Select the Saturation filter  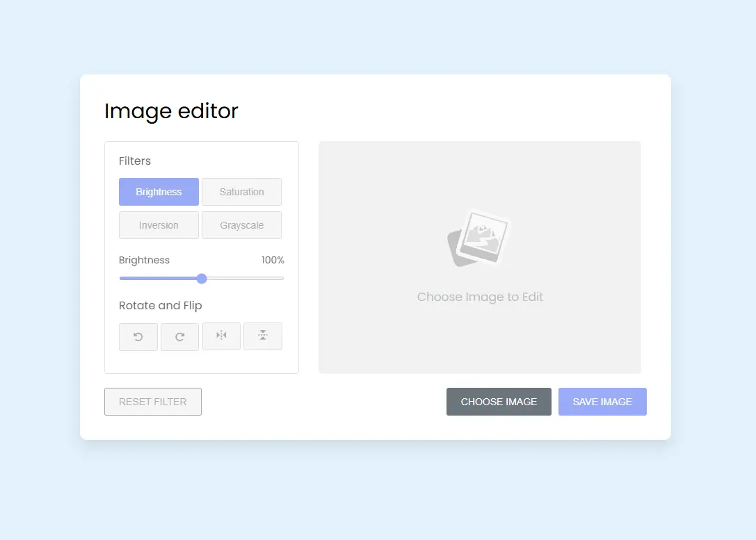coord(241,192)
